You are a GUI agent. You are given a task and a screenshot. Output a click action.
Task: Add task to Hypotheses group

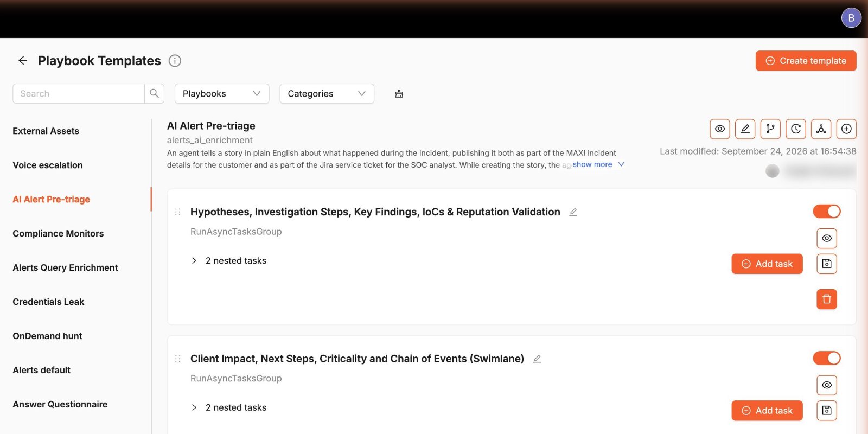(767, 264)
